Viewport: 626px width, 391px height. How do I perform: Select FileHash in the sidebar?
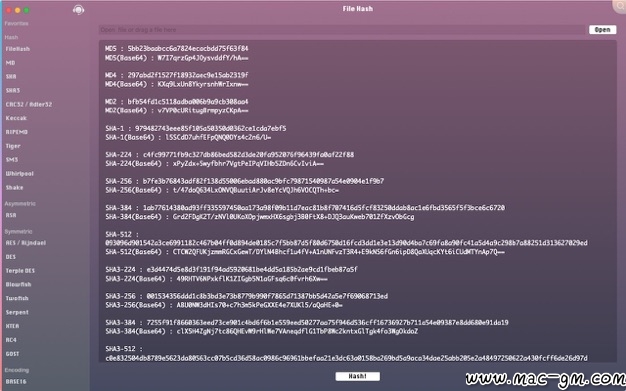(x=18, y=49)
